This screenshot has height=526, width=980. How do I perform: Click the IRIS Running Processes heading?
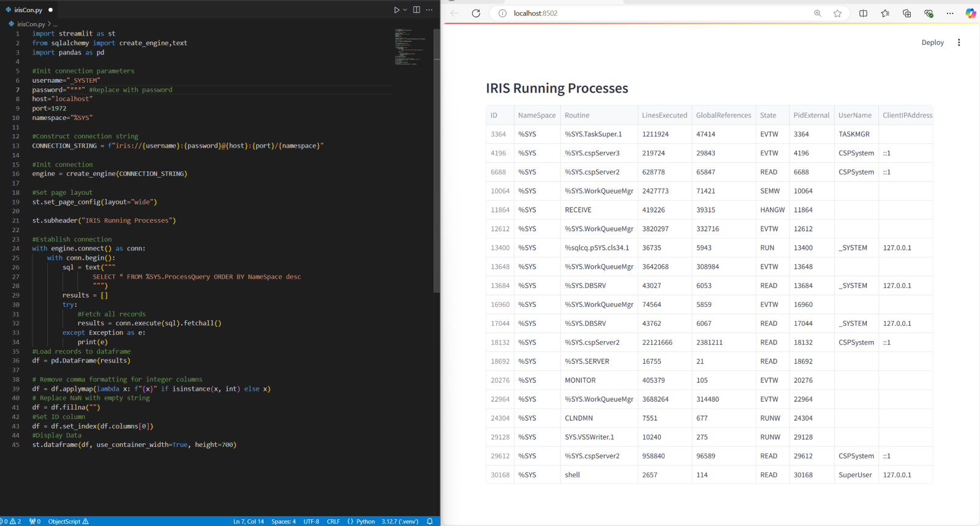(557, 88)
